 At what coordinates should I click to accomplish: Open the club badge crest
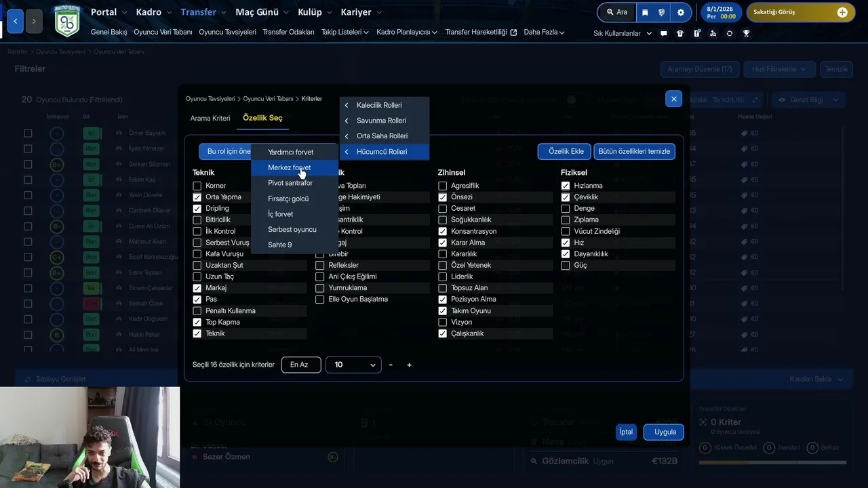tap(67, 20)
